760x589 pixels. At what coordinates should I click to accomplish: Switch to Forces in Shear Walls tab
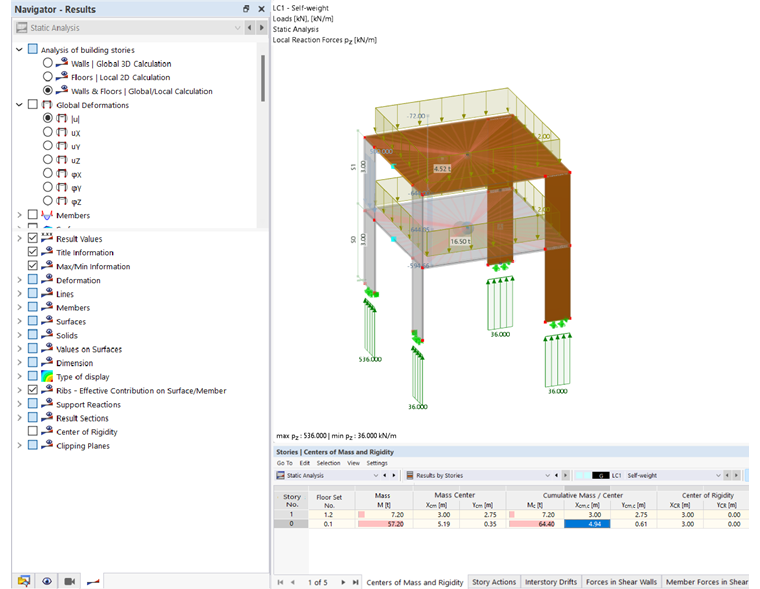(x=621, y=582)
